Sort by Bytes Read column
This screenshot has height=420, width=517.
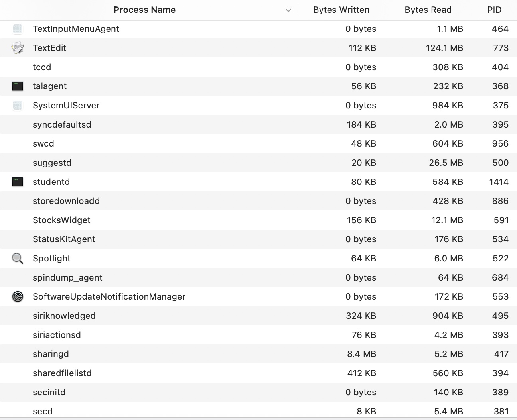click(428, 10)
